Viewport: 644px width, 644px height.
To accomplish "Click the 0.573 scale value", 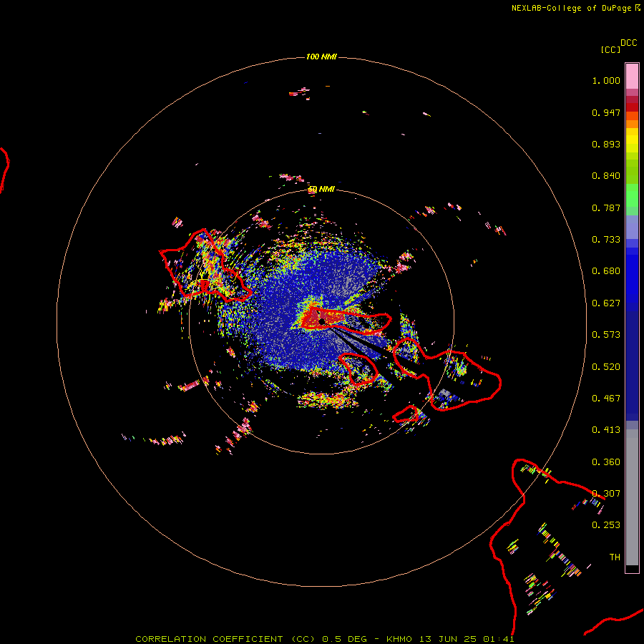I will [606, 335].
